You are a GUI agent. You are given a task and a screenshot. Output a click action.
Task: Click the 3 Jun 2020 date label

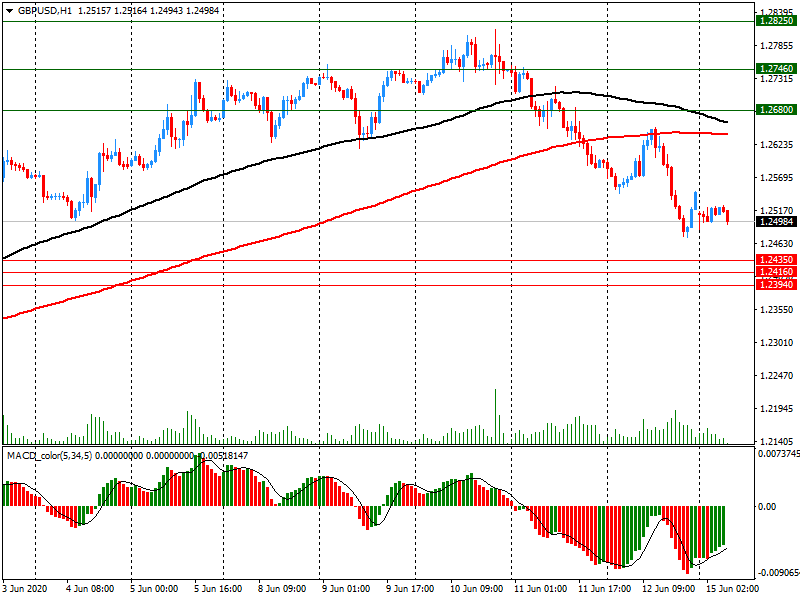[x=26, y=589]
